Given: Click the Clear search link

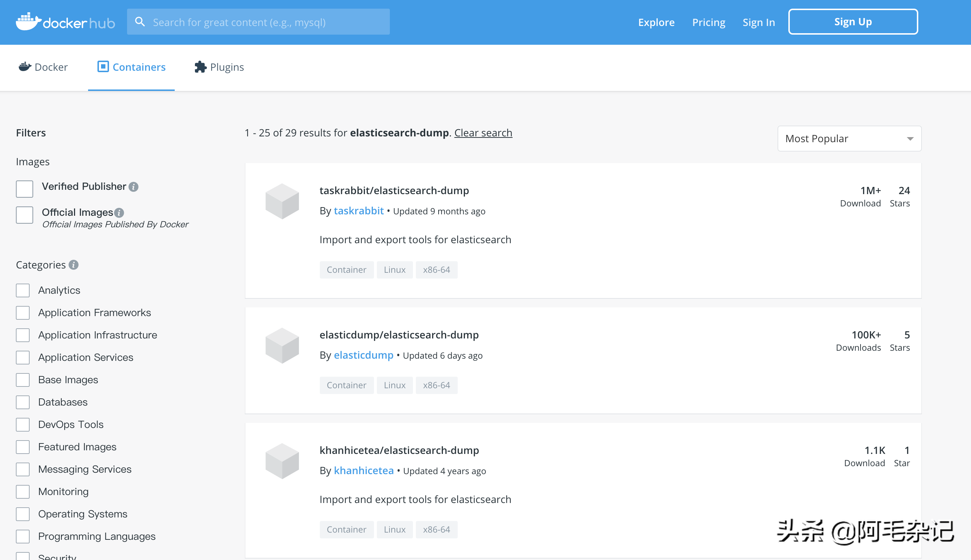Looking at the screenshot, I should click(483, 133).
